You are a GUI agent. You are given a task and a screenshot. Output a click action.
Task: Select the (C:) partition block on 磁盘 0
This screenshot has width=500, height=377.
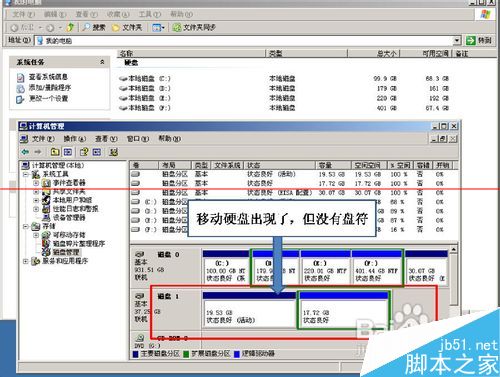point(226,267)
